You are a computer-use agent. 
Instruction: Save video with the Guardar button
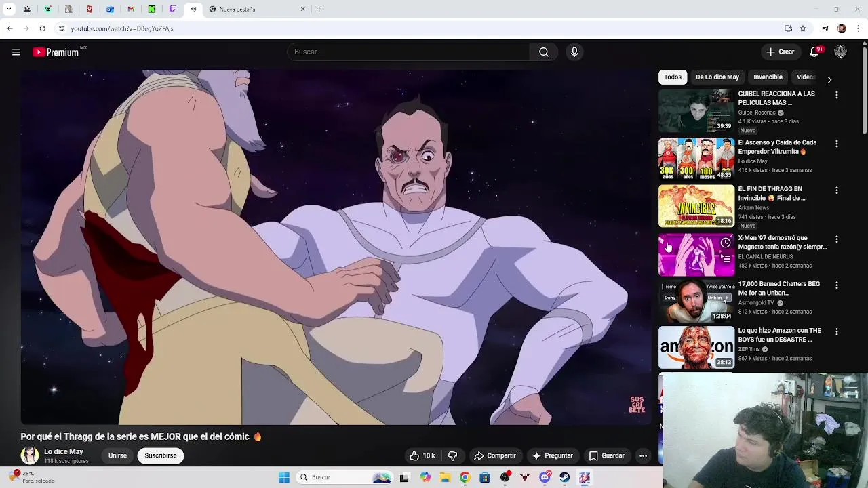click(x=607, y=455)
